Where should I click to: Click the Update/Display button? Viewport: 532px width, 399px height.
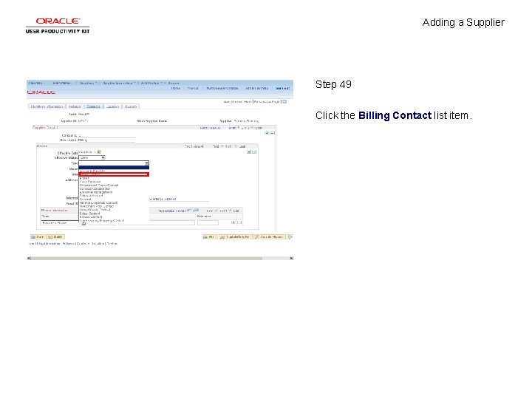tap(235, 237)
